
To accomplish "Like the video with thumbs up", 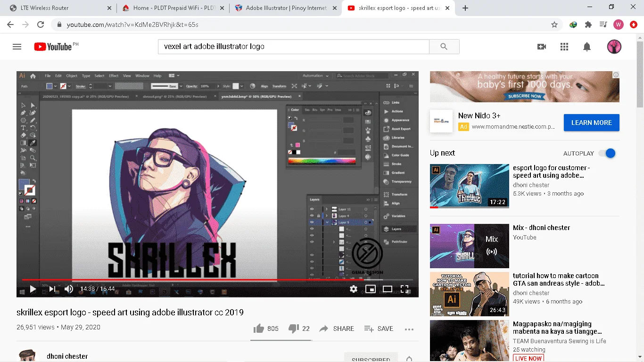I will tap(258, 329).
